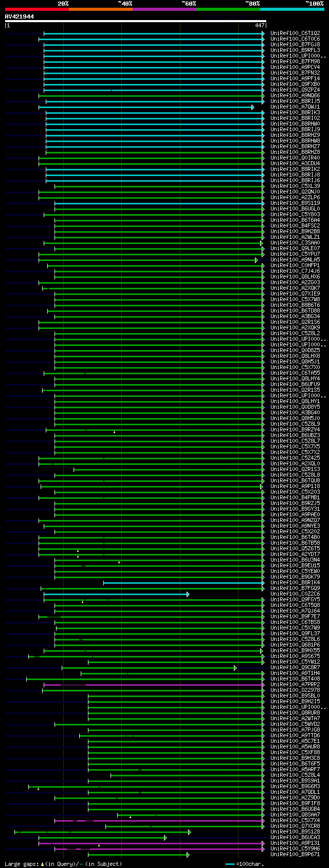Click the arrowhead ending the UniRef100_A9NLA5 bar
329x868 pixels.
[x=257, y=260]
